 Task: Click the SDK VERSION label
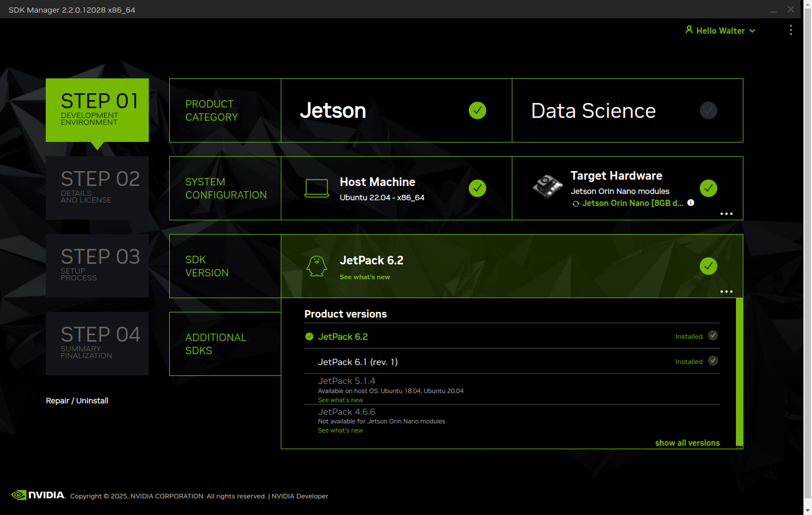coord(207,266)
